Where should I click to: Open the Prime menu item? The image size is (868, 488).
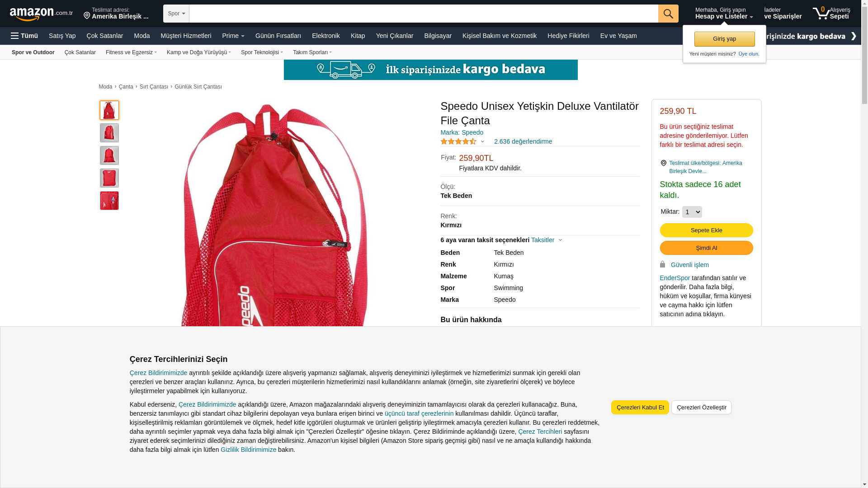233,36
